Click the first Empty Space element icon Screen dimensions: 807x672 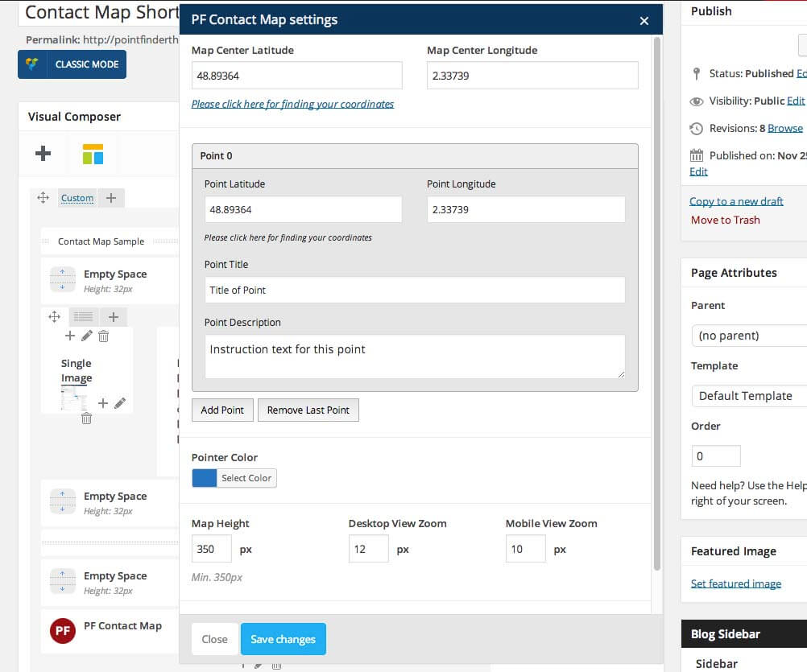(x=62, y=280)
